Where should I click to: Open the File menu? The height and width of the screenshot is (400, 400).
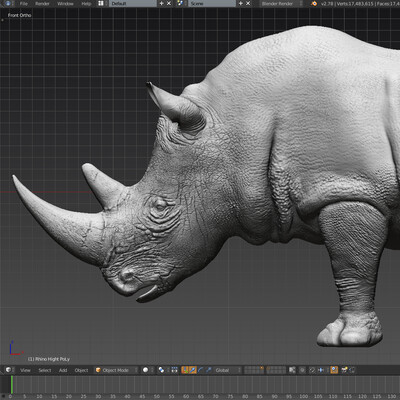tap(24, 4)
